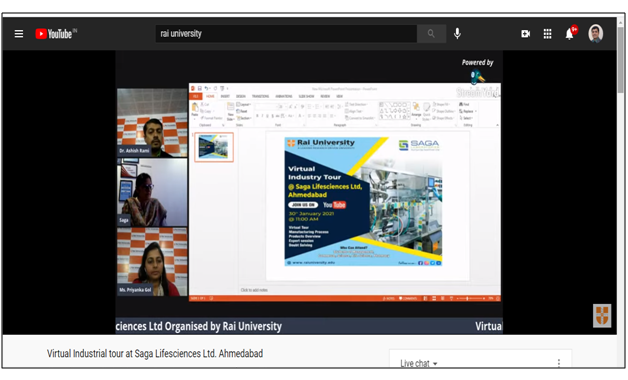Image resolution: width=628 pixels, height=380 pixels.
Task: Open the Shapes gallery
Action: click(x=395, y=111)
